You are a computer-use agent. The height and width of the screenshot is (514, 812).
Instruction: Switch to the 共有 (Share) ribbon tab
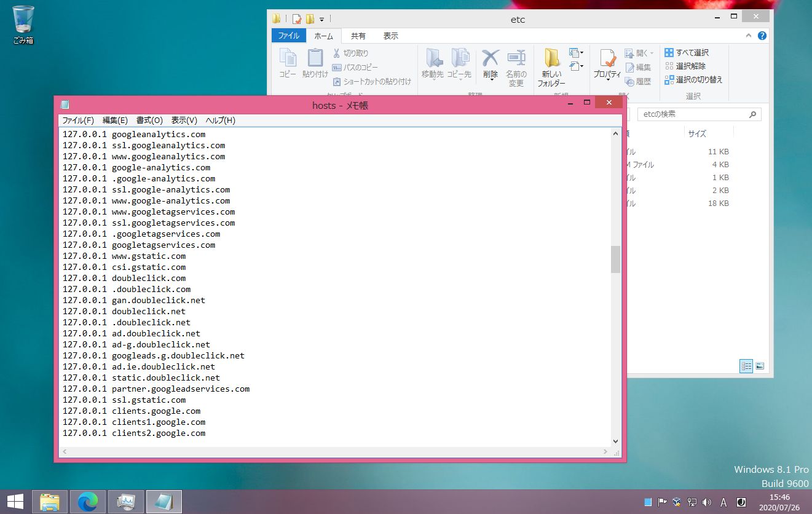[358, 36]
